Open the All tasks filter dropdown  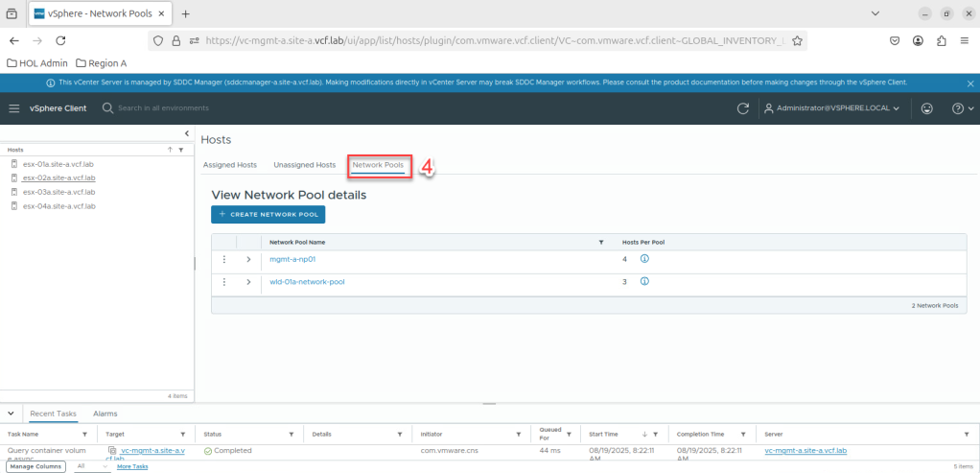coord(92,466)
